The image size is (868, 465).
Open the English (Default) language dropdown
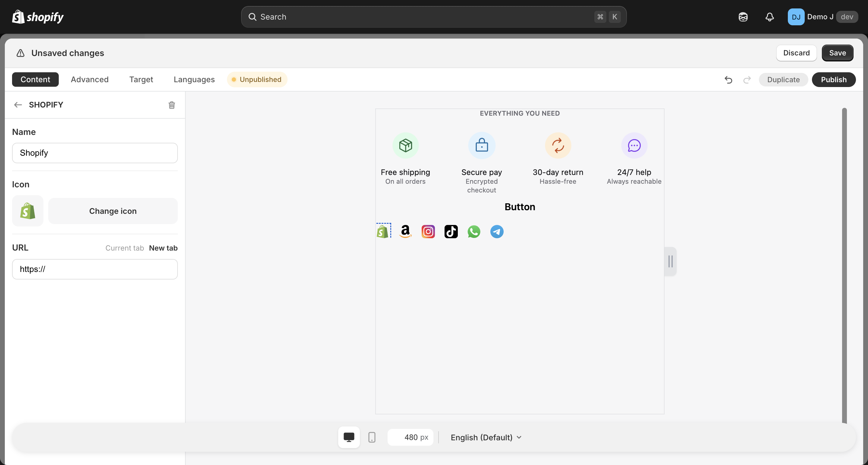click(x=486, y=437)
